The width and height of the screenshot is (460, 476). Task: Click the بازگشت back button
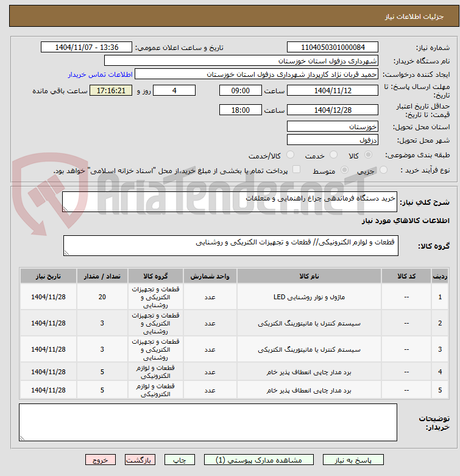pos(140,460)
